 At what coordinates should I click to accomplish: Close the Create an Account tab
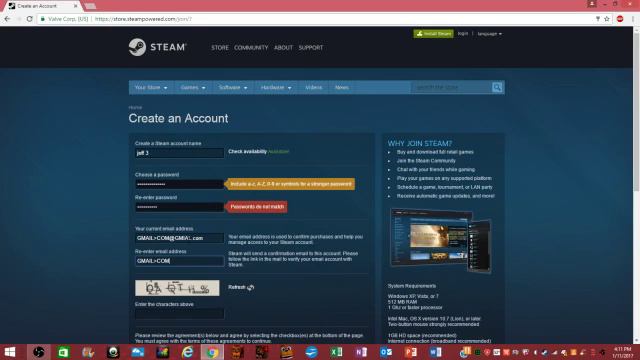[76, 6]
